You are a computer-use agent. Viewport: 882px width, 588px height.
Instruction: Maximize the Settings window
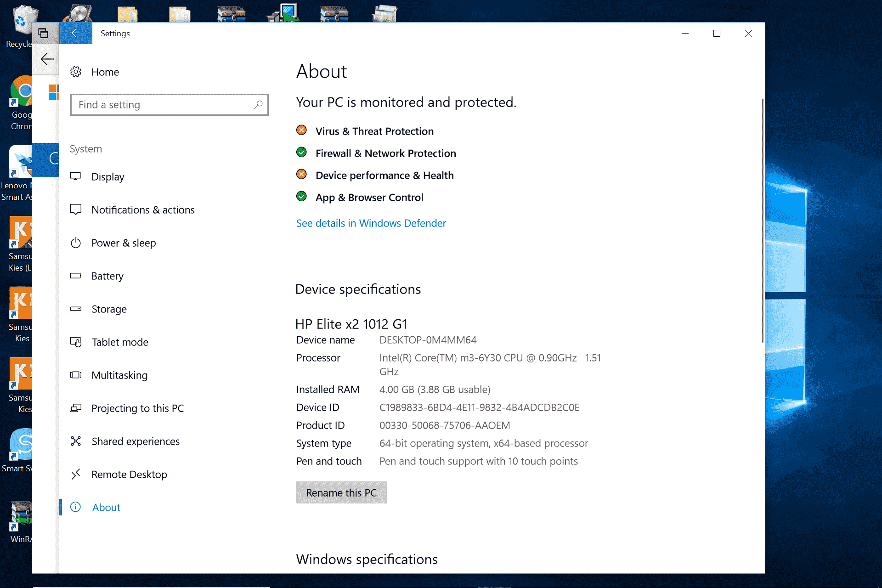coord(717,33)
